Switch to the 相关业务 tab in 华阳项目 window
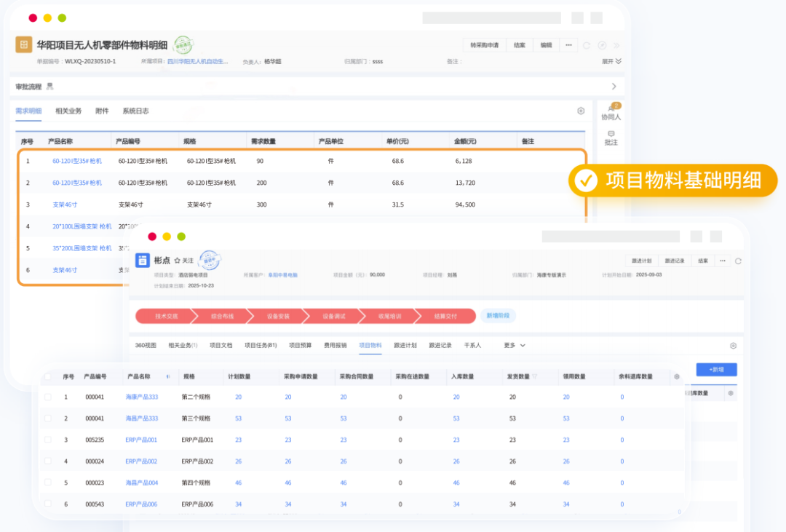Image resolution: width=786 pixels, height=532 pixels. point(68,111)
